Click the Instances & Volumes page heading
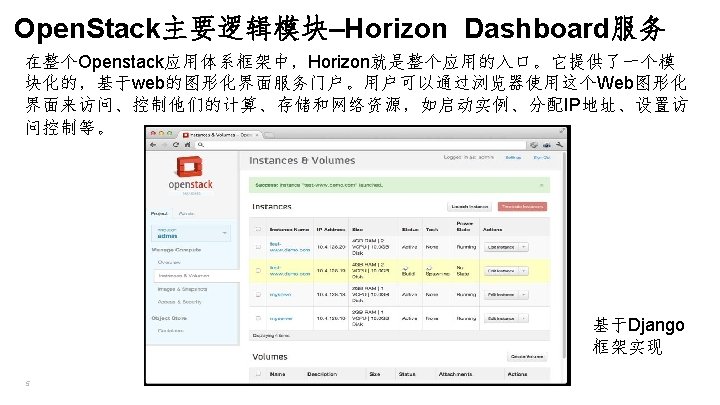Viewport: 720px width, 405px height. [x=302, y=160]
